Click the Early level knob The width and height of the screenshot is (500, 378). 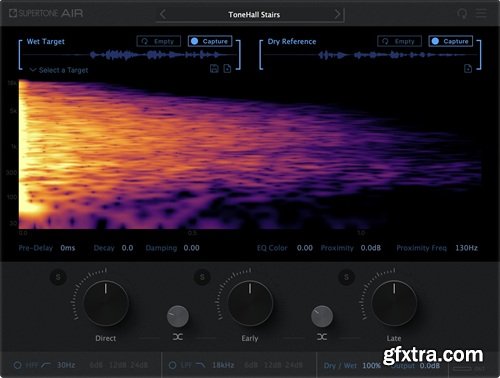[250, 303]
